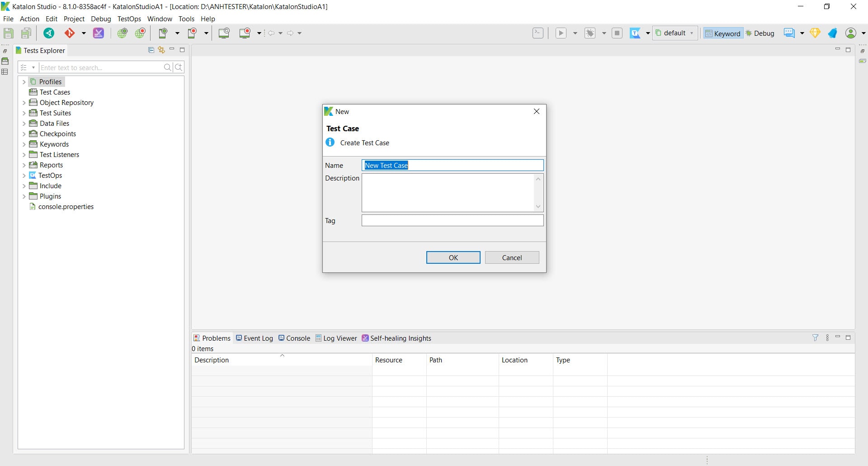Switch to Keyword perspective toggle
This screenshot has height=466, width=868.
[x=723, y=33]
